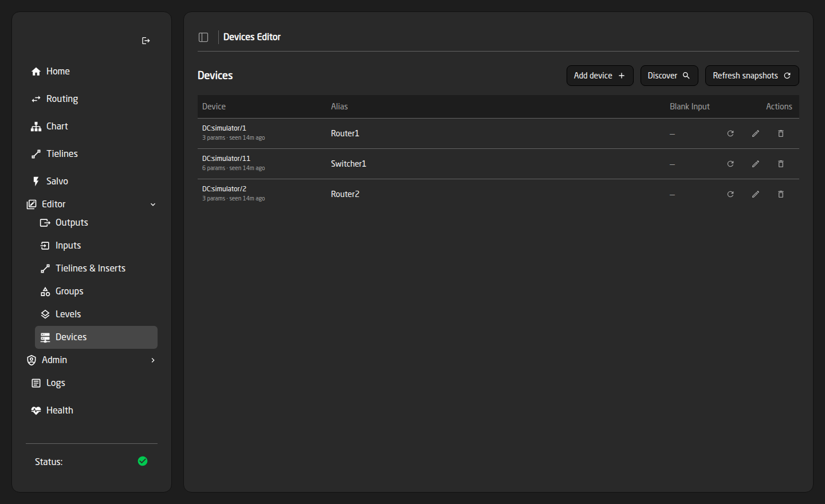Expand the Admin section chevron

pyautogui.click(x=153, y=360)
